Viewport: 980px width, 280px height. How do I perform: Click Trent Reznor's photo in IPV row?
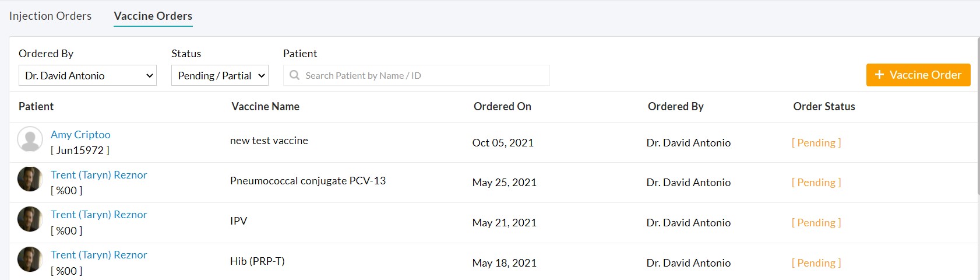(30, 219)
